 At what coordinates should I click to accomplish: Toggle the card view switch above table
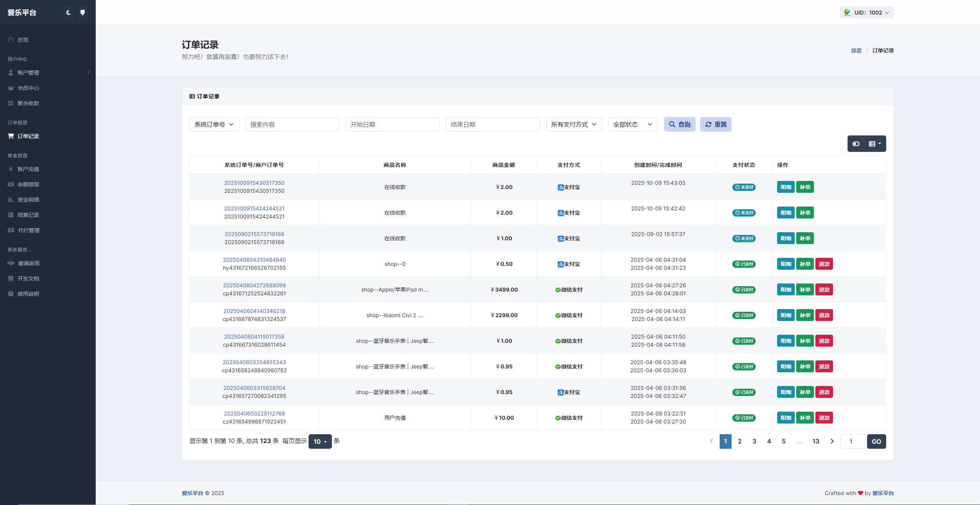[856, 144]
